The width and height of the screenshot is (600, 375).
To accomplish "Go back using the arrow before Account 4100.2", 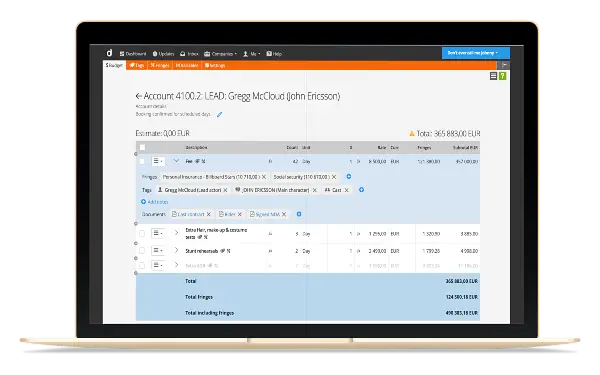I will click(x=139, y=96).
